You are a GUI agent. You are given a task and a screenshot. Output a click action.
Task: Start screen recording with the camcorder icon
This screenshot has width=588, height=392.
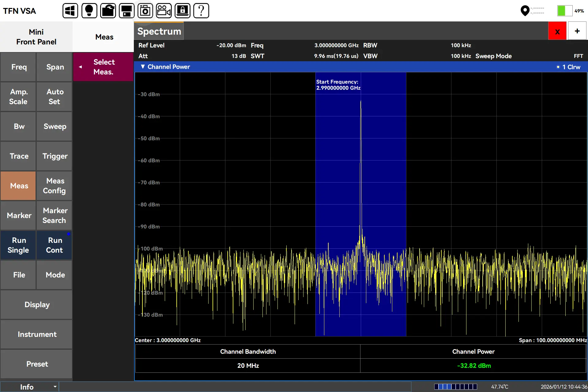[164, 11]
